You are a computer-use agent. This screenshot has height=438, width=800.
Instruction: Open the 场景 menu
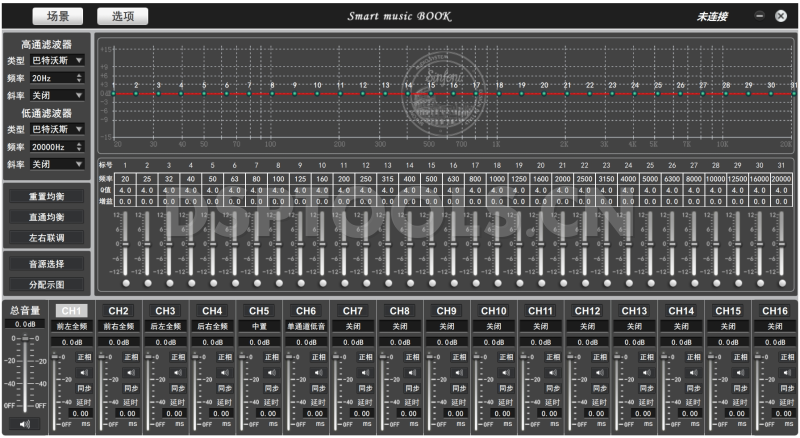click(58, 16)
